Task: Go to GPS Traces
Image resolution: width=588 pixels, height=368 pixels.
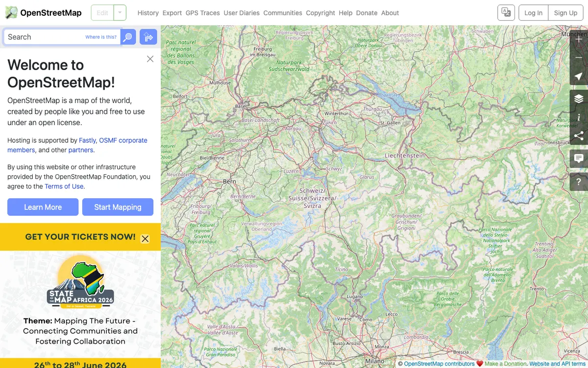Action: (x=202, y=13)
